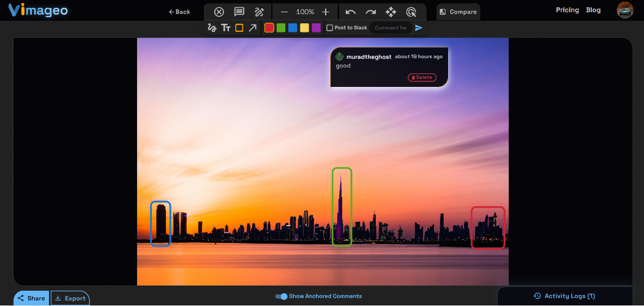The image size is (644, 306).
Task: Select the green color swatch
Action: pos(281,28)
